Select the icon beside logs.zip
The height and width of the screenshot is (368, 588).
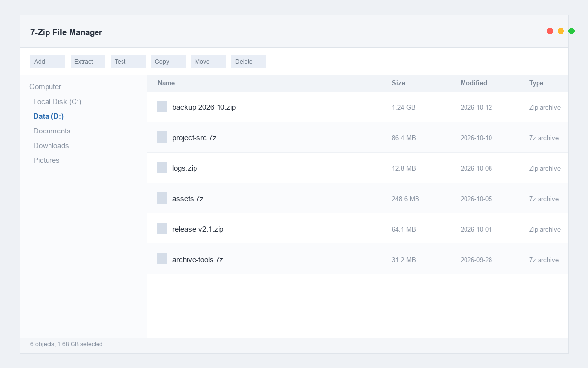162,168
